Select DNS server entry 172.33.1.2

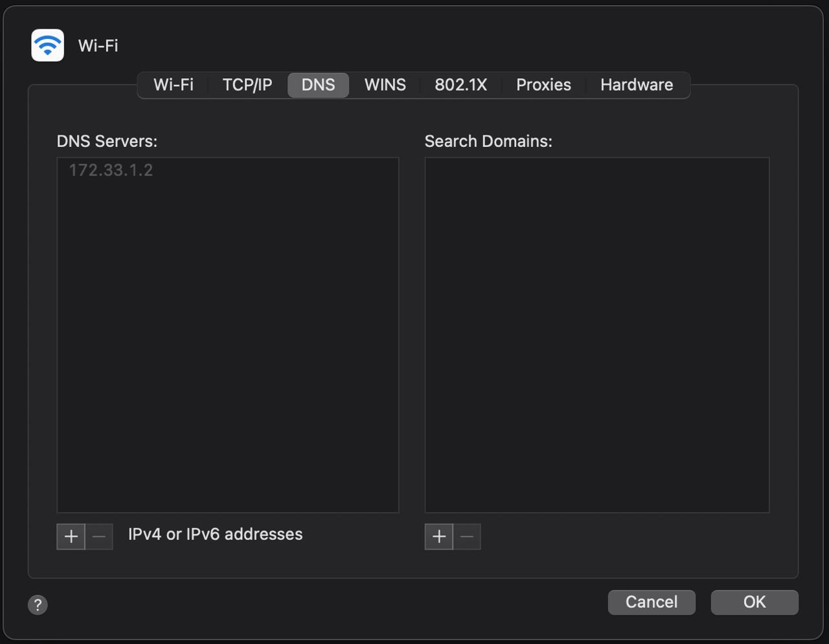point(111,170)
